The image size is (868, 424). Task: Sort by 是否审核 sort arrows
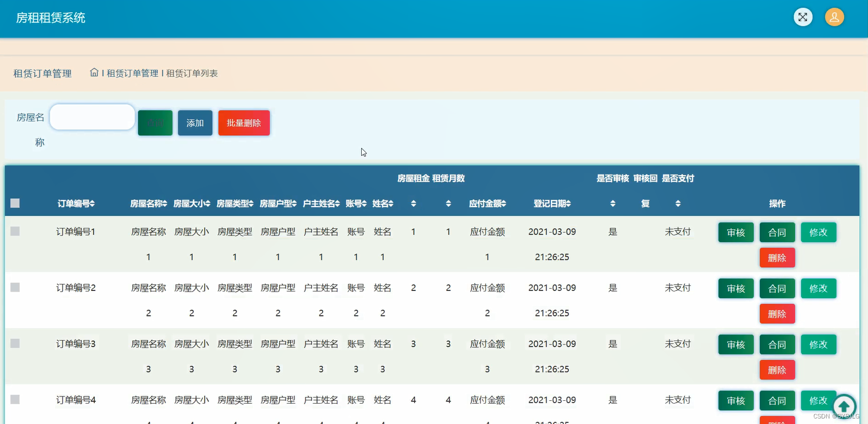613,204
